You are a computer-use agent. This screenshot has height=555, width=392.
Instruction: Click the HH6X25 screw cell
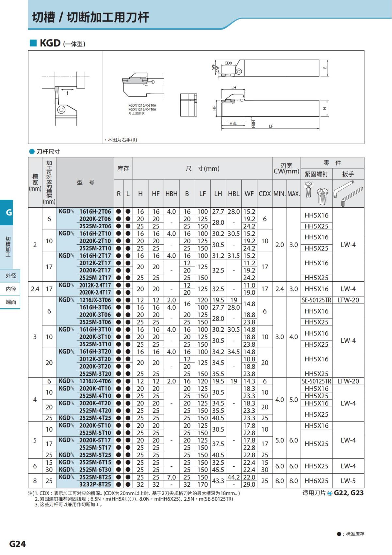pos(316,481)
